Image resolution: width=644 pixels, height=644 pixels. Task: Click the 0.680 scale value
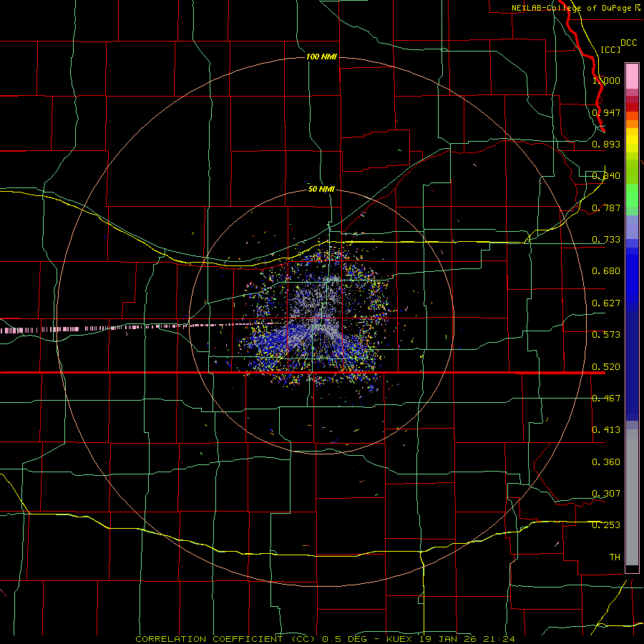(x=606, y=271)
